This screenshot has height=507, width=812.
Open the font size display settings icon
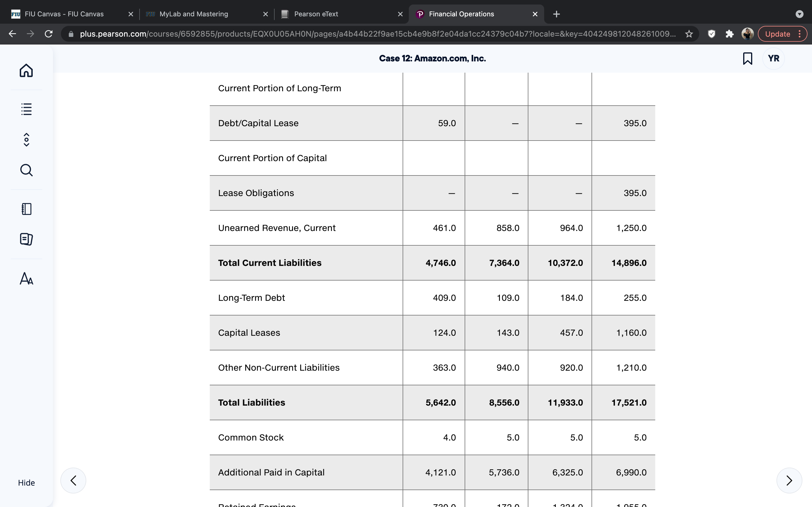click(x=26, y=278)
